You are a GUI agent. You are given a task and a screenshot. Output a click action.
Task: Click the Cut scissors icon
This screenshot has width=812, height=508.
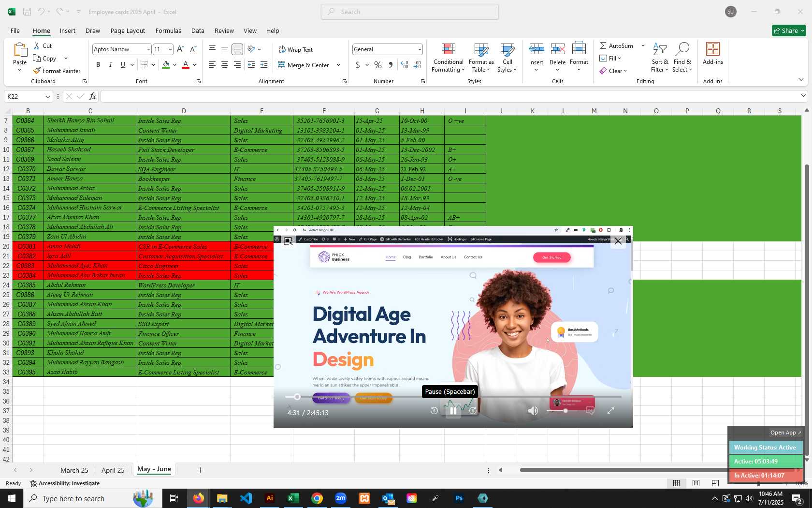coord(37,45)
